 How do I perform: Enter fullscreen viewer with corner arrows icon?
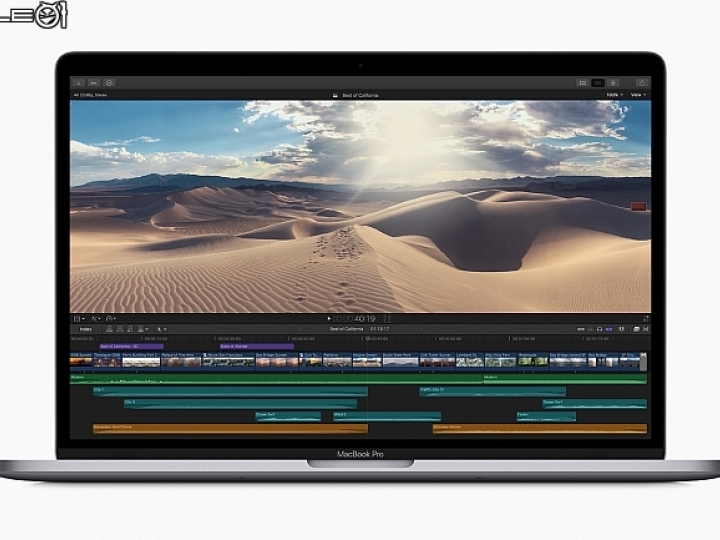pos(646,318)
